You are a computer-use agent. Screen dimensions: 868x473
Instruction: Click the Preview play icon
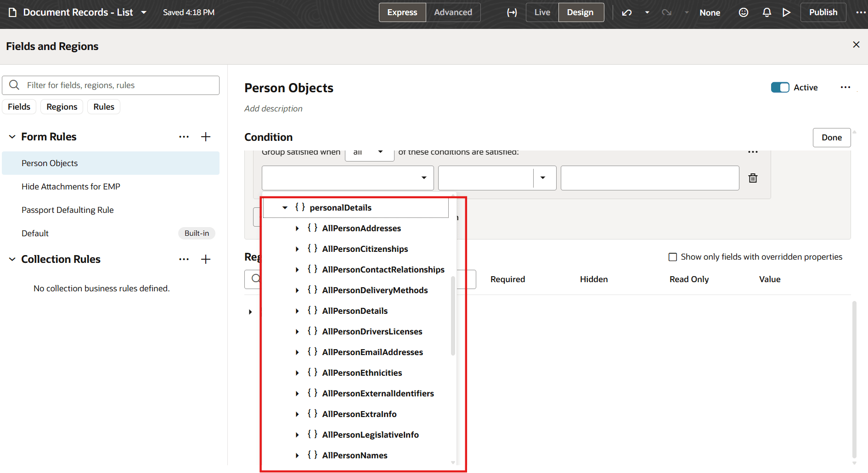point(787,12)
